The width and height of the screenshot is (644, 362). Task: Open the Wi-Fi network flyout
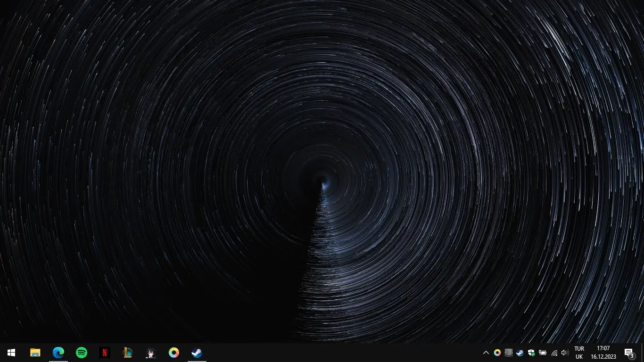[x=554, y=353]
